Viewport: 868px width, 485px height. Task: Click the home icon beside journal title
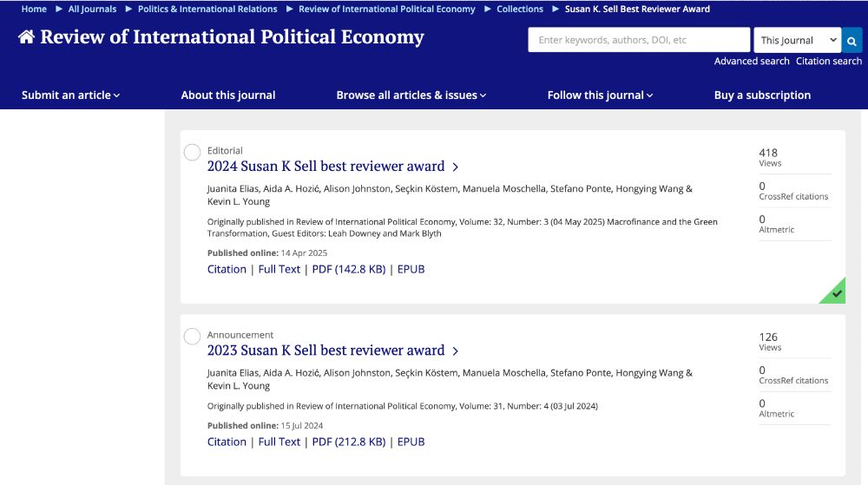(27, 37)
